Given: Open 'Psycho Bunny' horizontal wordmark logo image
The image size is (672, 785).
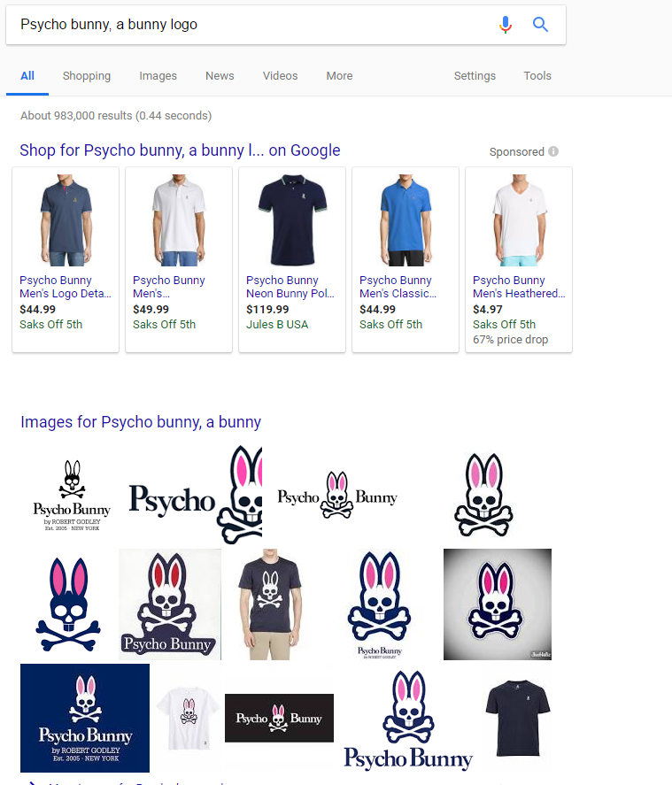Looking at the screenshot, I should click(337, 495).
